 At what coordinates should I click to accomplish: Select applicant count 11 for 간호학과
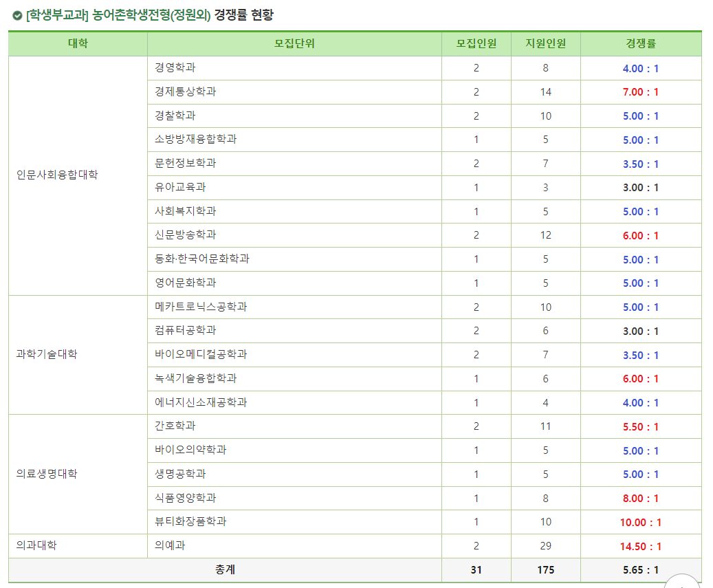pyautogui.click(x=546, y=426)
